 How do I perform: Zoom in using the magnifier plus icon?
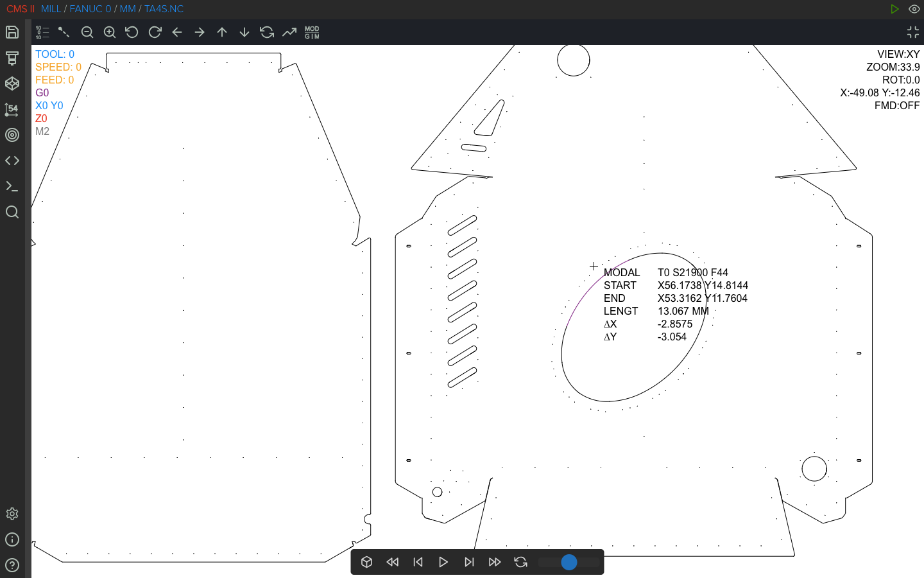(110, 32)
